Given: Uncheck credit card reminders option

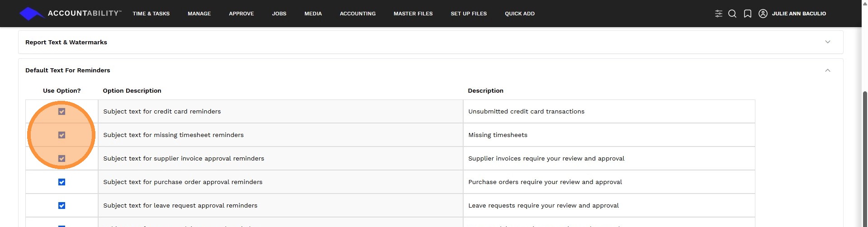Looking at the screenshot, I should tap(62, 112).
